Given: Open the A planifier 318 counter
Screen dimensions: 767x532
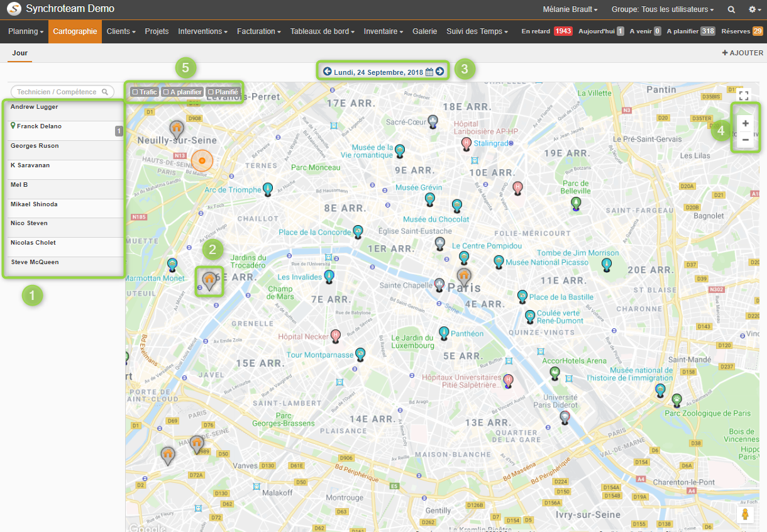Looking at the screenshot, I should [x=692, y=31].
